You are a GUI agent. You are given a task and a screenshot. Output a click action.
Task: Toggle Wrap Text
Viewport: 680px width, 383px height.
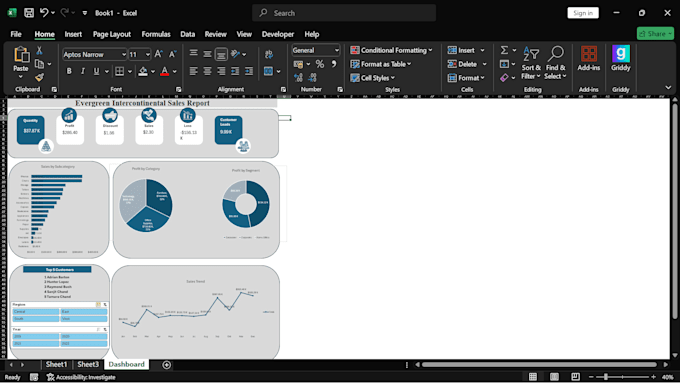269,54
